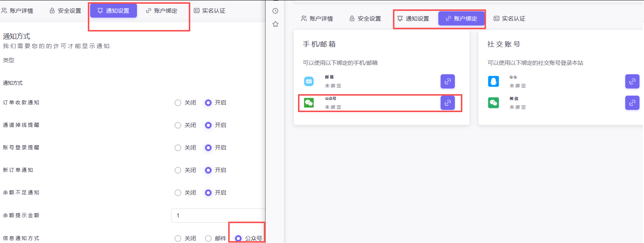The height and width of the screenshot is (243, 644).
Task: Click the blue mailbox envelope icon
Action: [x=309, y=81]
